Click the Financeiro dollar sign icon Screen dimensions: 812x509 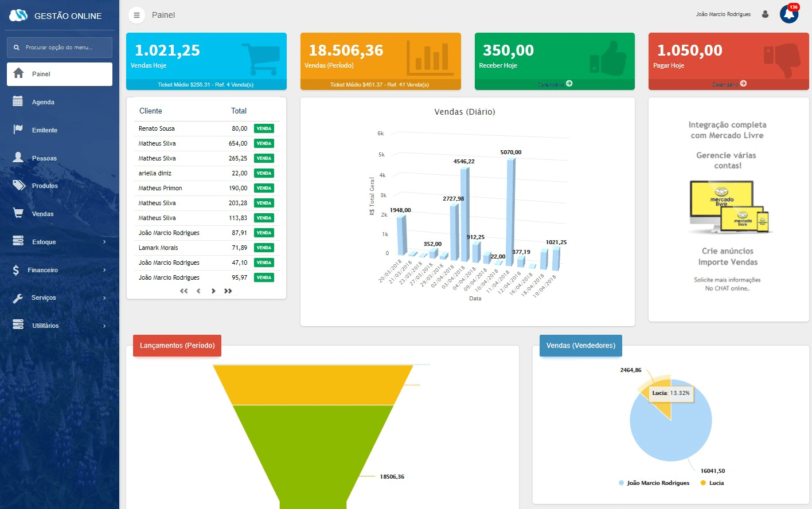coord(19,269)
